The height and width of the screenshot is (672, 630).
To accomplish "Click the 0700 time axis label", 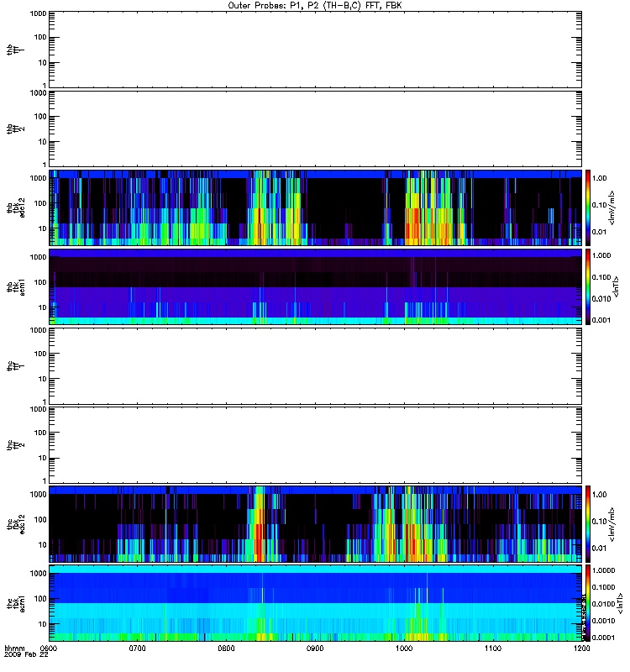I will [137, 648].
